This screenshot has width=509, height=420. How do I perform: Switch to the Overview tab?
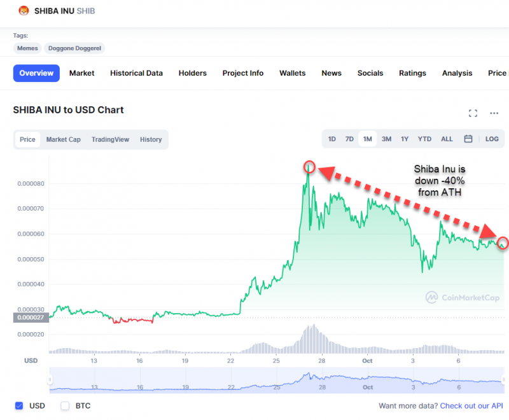(36, 73)
